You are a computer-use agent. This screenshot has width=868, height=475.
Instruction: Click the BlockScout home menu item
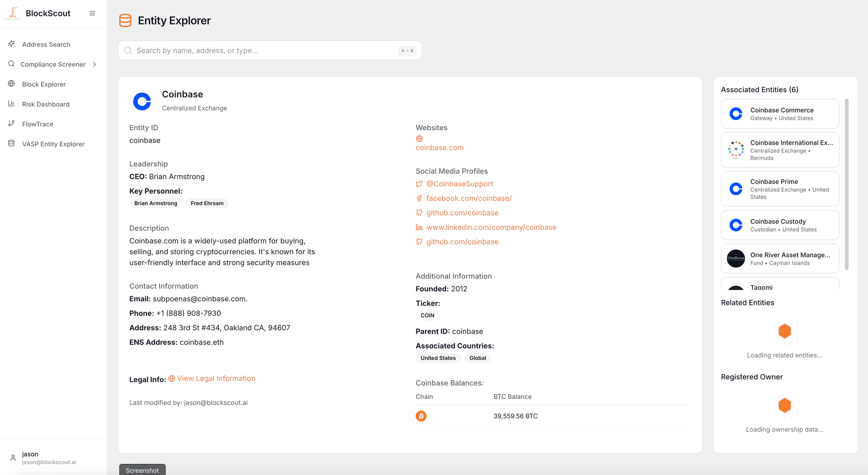coord(48,13)
